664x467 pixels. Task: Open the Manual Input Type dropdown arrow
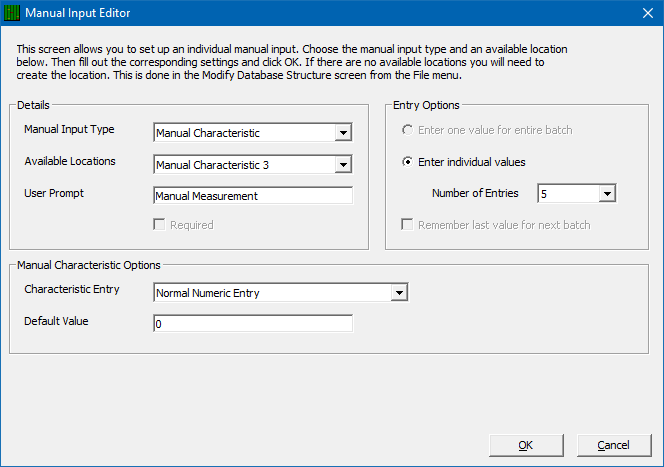(343, 133)
